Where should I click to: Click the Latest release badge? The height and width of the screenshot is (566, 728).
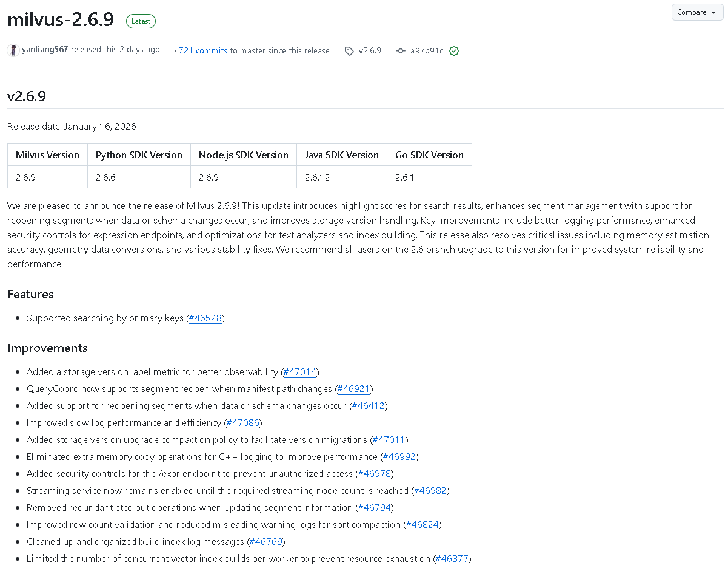(141, 21)
